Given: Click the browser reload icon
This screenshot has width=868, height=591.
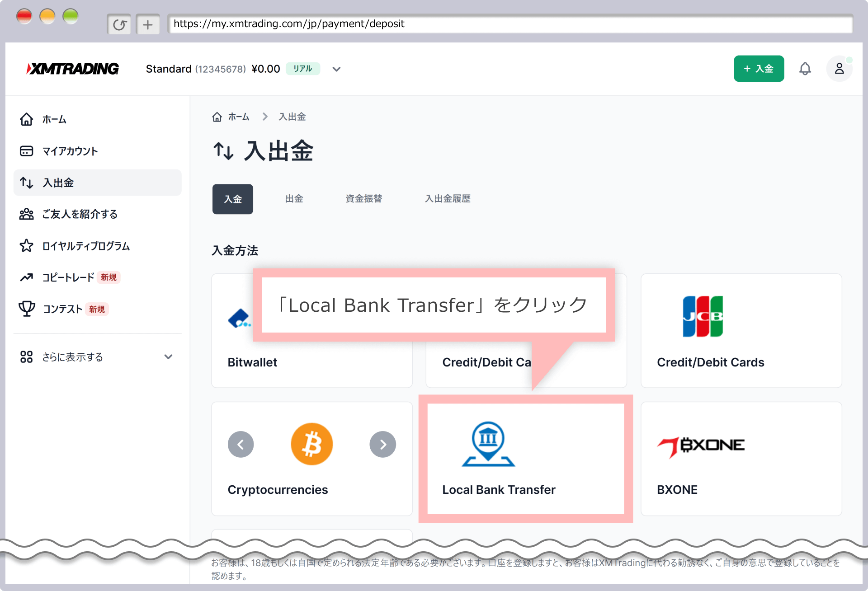Looking at the screenshot, I should (x=119, y=24).
